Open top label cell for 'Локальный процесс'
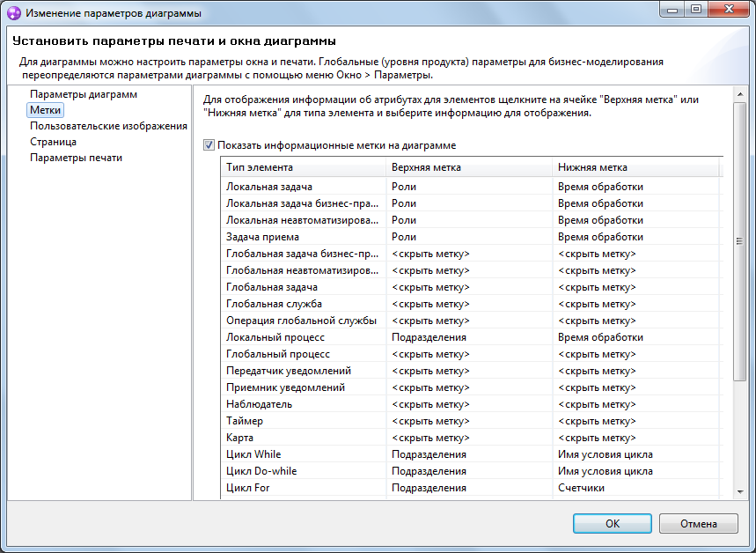The image size is (756, 553). click(468, 337)
